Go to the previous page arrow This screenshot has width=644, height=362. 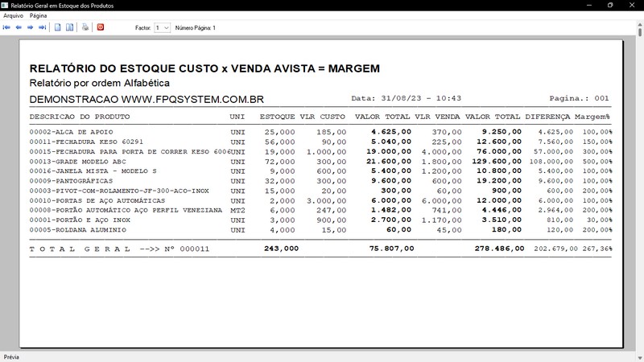pyautogui.click(x=19, y=27)
